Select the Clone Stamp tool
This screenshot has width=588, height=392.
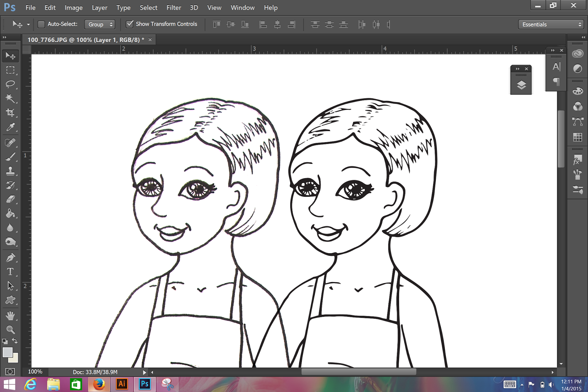coord(10,171)
